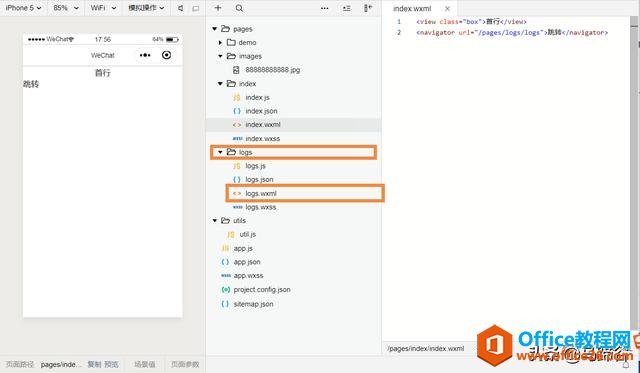Viewport: 640px width, 373px height.
Task: Click the pages/inde... page path value
Action: coord(61,364)
